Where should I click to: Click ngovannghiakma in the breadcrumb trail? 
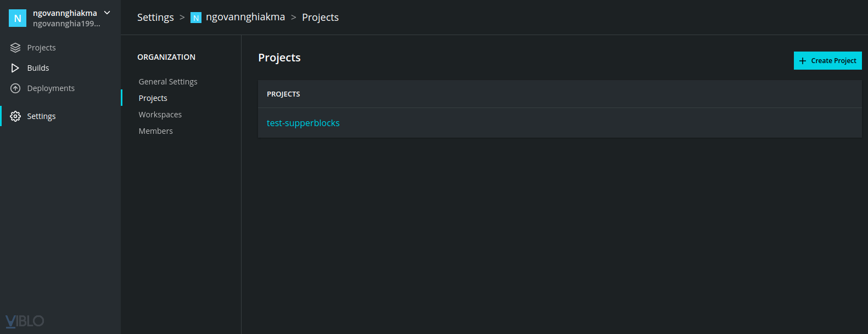pyautogui.click(x=245, y=17)
